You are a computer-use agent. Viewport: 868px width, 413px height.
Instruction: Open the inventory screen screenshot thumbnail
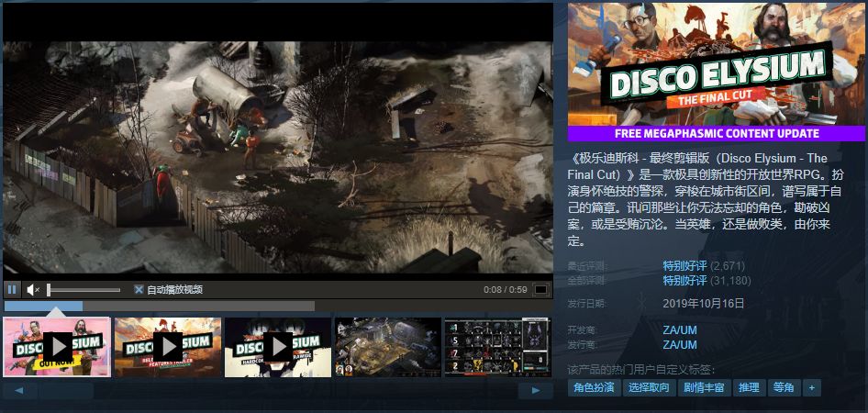(x=498, y=347)
